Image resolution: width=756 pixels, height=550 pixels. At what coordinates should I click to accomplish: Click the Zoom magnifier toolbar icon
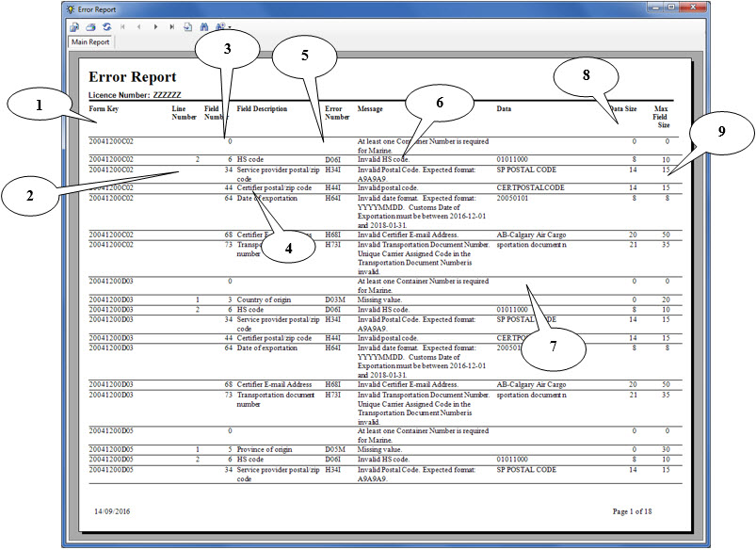pyautogui.click(x=220, y=27)
